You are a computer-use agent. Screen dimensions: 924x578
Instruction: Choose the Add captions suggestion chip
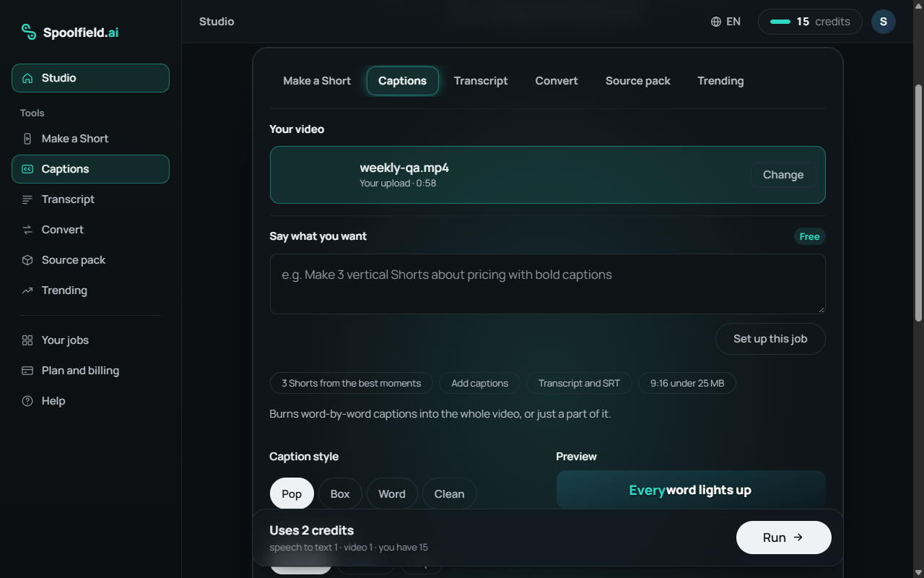tap(480, 383)
